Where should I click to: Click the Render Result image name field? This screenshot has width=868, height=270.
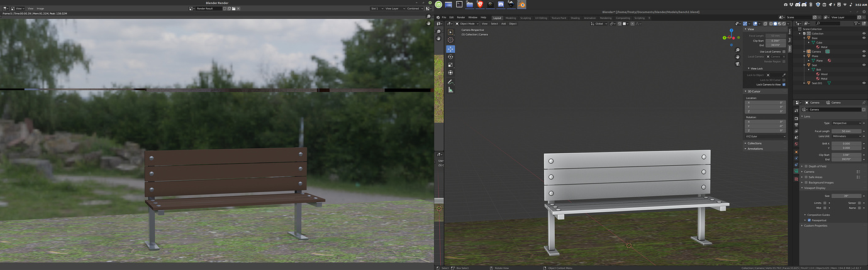[209, 9]
